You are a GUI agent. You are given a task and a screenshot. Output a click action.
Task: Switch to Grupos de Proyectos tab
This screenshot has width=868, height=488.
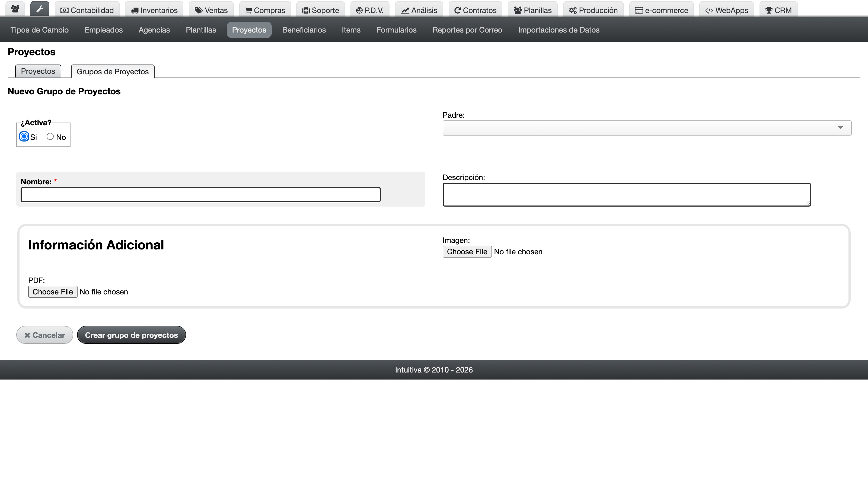(113, 71)
